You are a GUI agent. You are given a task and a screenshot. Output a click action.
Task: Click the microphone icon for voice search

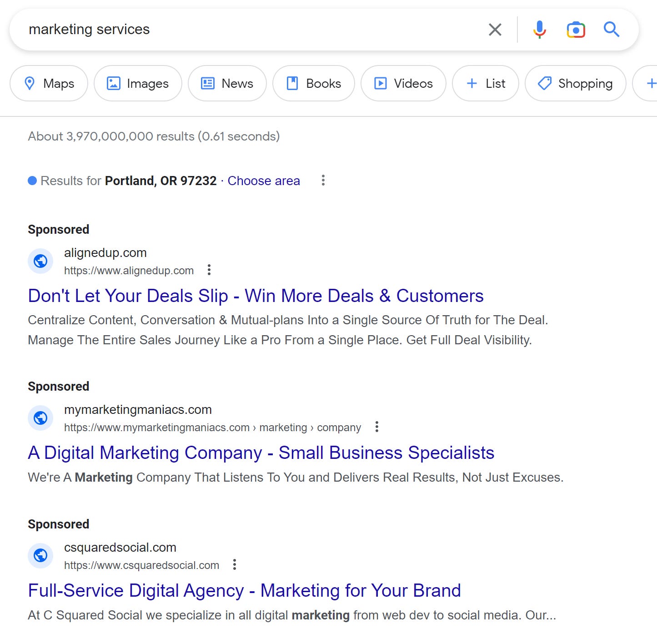pos(539,29)
